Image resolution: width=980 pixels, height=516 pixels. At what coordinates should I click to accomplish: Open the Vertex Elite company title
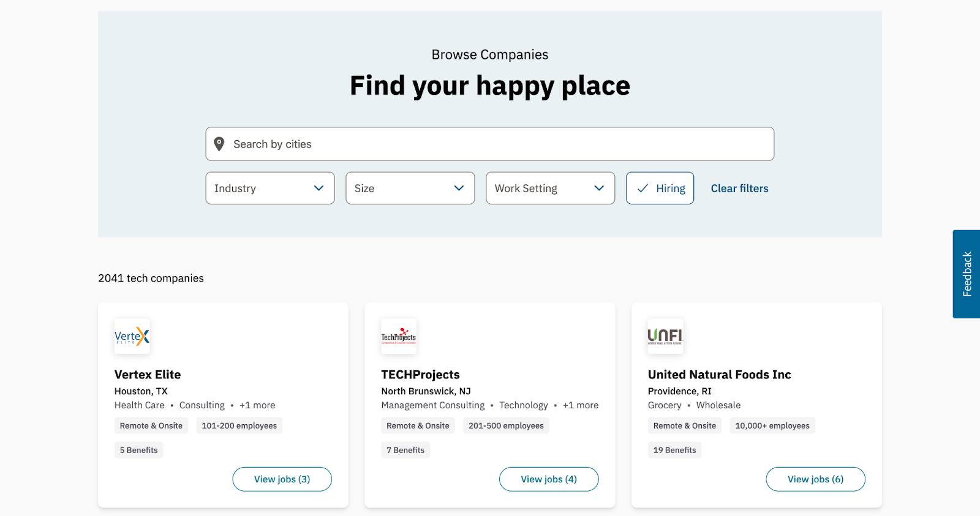[148, 375]
